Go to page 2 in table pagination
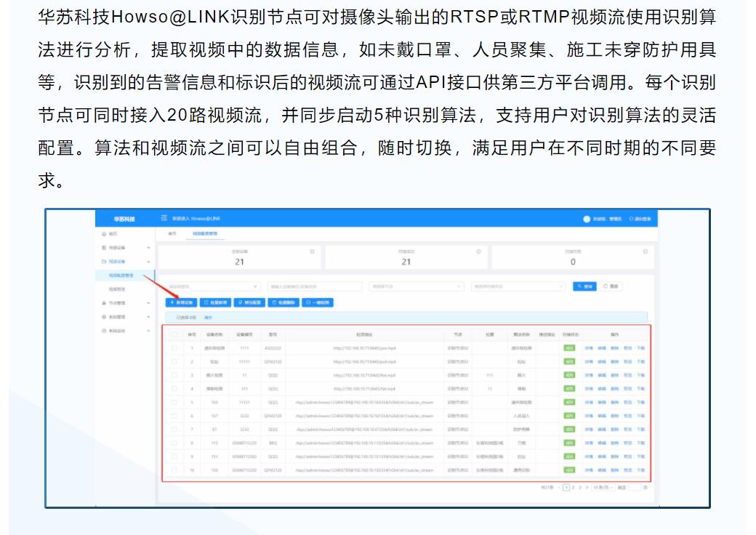Image resolution: width=756 pixels, height=535 pixels. [573, 486]
